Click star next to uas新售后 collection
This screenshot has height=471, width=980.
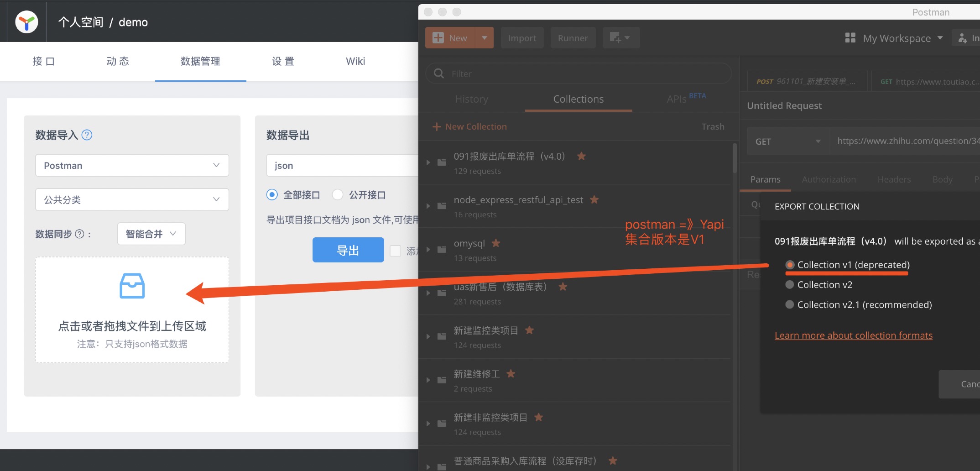[x=563, y=287]
